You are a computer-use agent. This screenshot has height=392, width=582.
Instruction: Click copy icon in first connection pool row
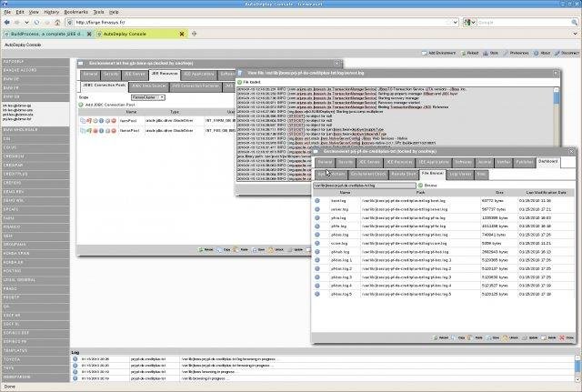83,121
